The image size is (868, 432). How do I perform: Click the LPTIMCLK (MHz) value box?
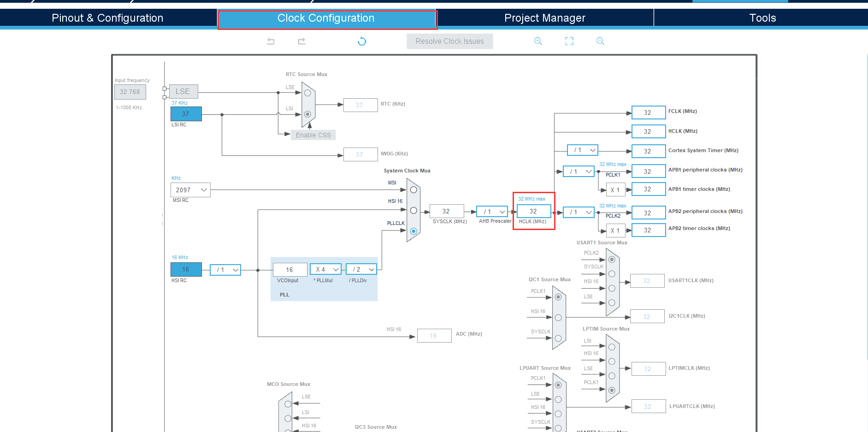649,369
